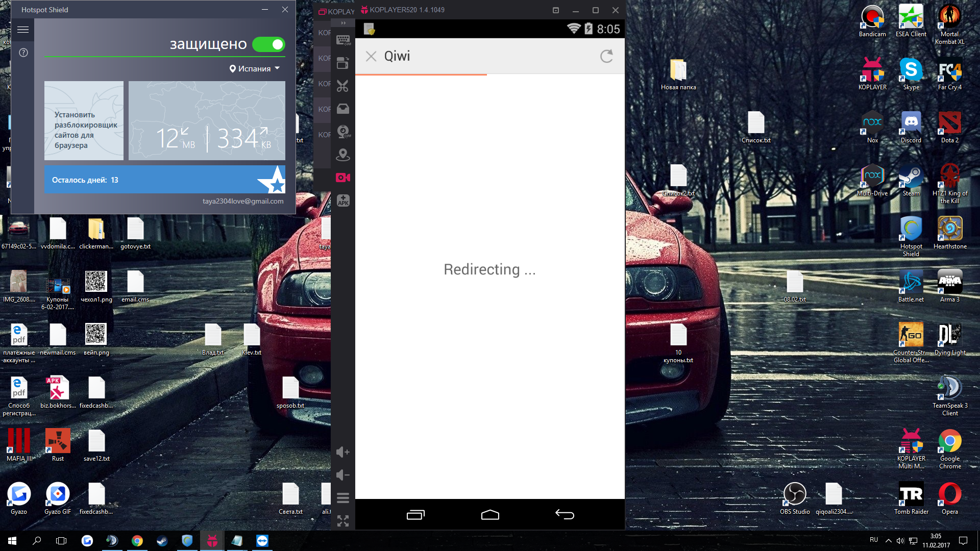Open the Bandicam desktop shortcut
Viewport: 980px width, 551px height.
(872, 21)
